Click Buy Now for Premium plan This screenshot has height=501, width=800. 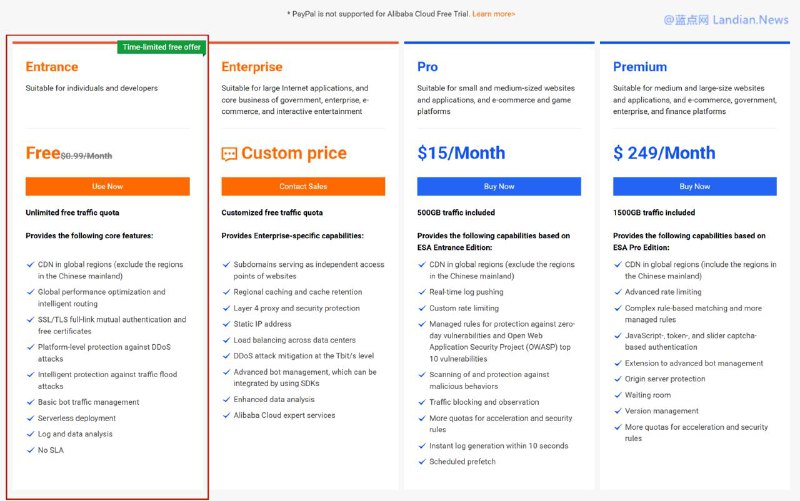click(x=694, y=187)
